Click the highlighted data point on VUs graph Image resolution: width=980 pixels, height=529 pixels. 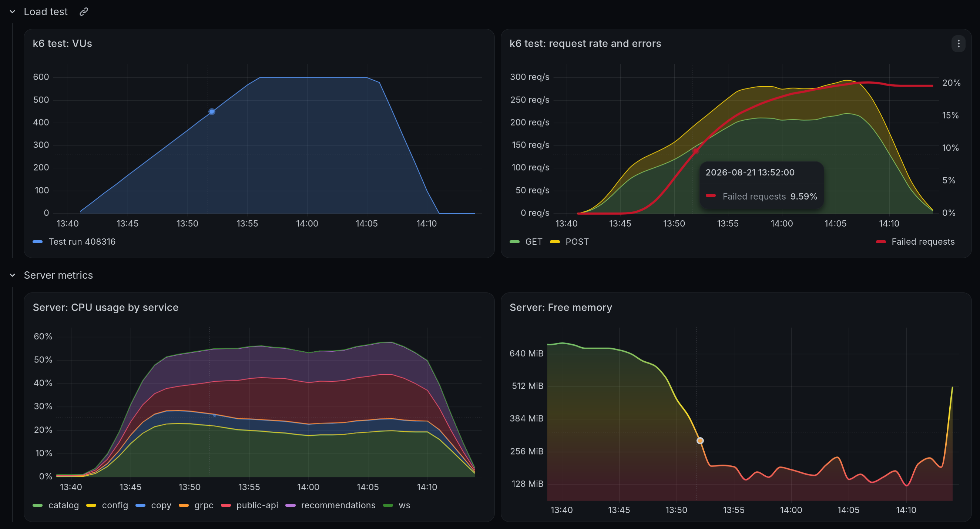212,111
